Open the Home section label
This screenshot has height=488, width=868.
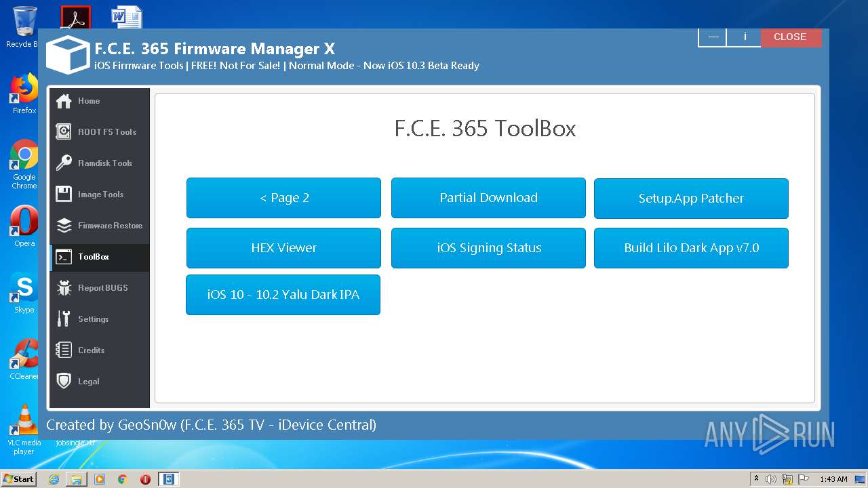[89, 101]
